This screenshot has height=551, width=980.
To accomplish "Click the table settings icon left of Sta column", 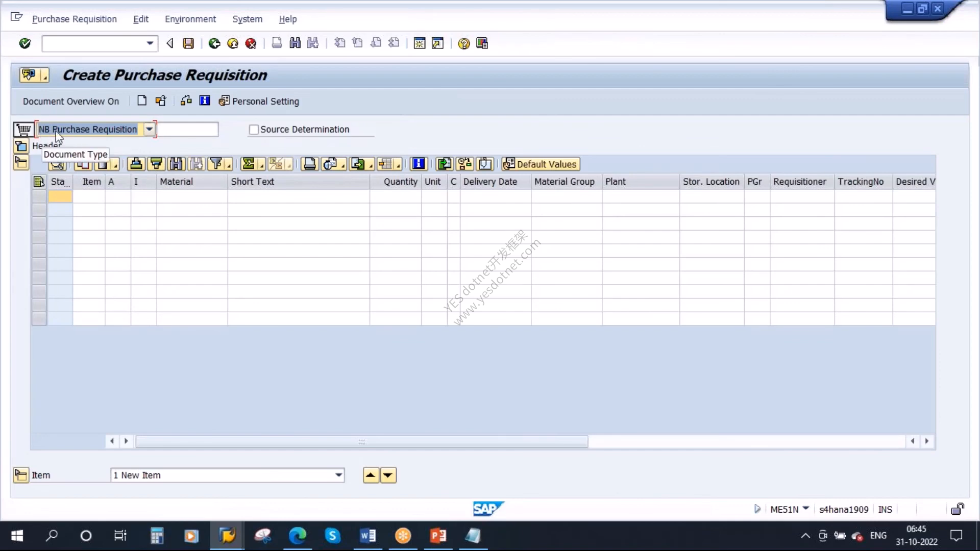I will (39, 182).
